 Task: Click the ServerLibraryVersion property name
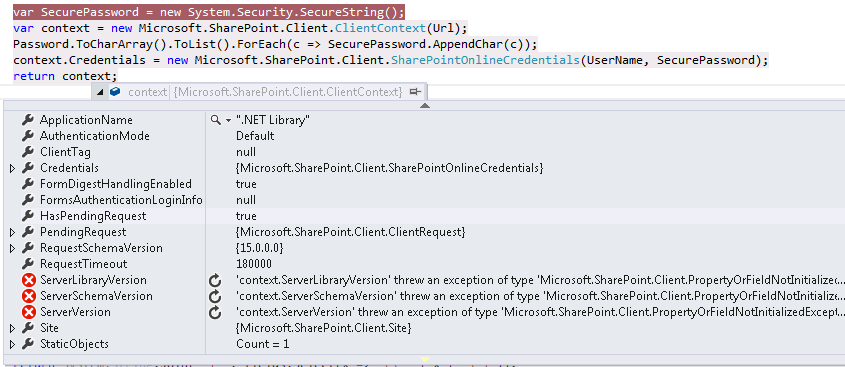click(x=93, y=280)
